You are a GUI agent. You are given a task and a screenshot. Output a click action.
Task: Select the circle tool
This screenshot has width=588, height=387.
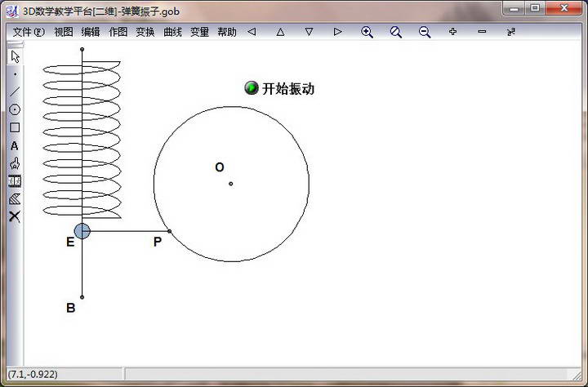pyautogui.click(x=15, y=110)
